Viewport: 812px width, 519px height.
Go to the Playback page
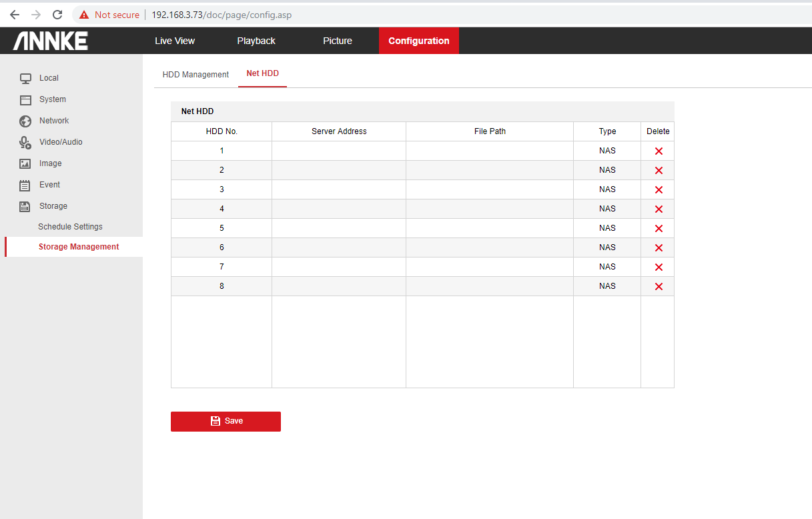click(256, 41)
